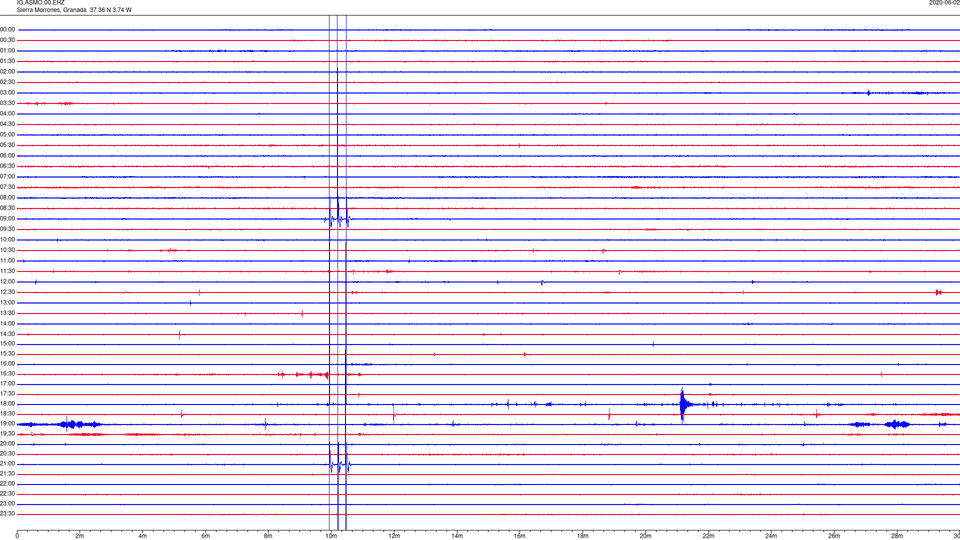Select the 14:30 trace time label
Image resolution: width=960 pixels, height=540 pixels.
pyautogui.click(x=7, y=334)
